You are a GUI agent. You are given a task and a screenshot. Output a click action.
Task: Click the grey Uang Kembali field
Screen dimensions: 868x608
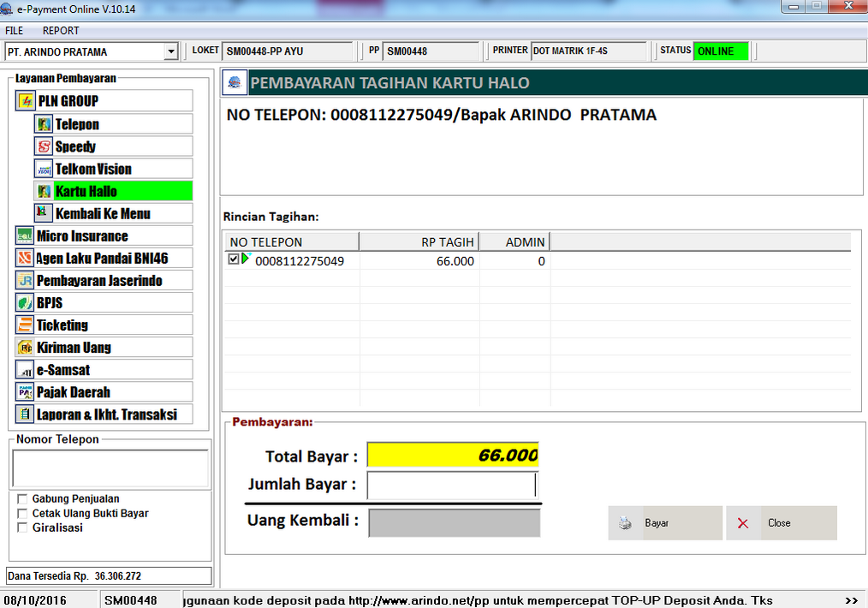point(454,523)
